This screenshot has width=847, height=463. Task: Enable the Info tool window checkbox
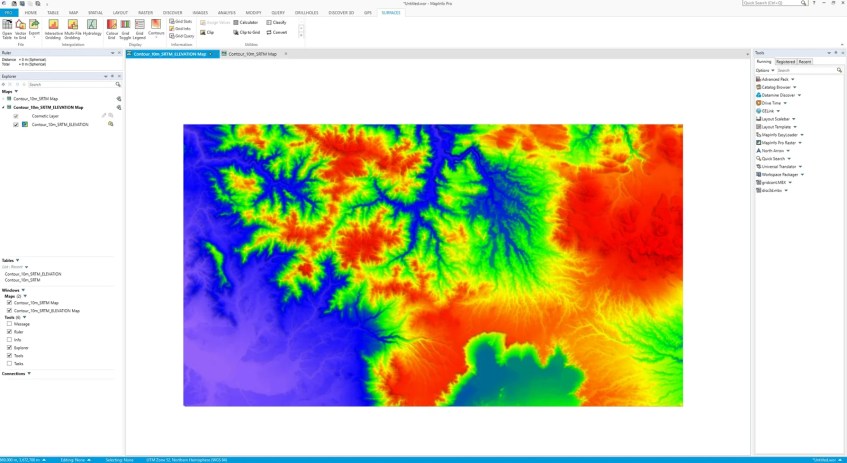point(9,340)
